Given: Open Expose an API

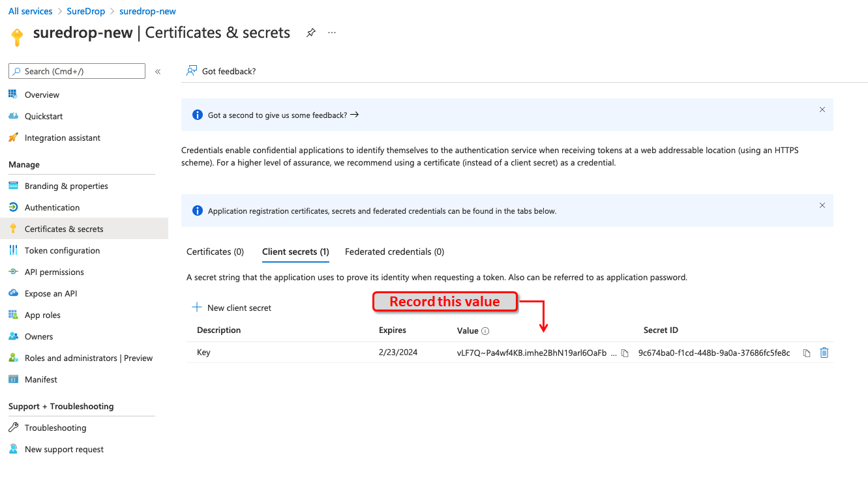Looking at the screenshot, I should point(51,293).
